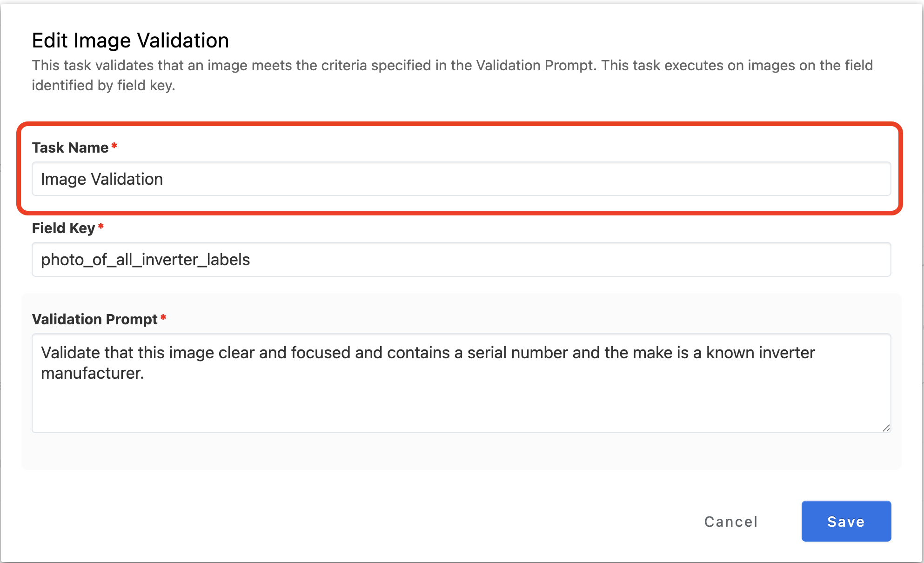Click the empty area below the prompt text
The height and width of the screenshot is (563, 924).
(461, 407)
